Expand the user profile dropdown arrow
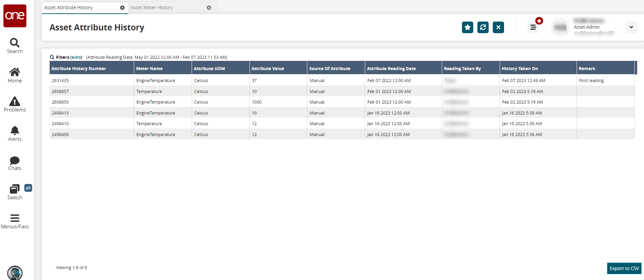 [631, 27]
